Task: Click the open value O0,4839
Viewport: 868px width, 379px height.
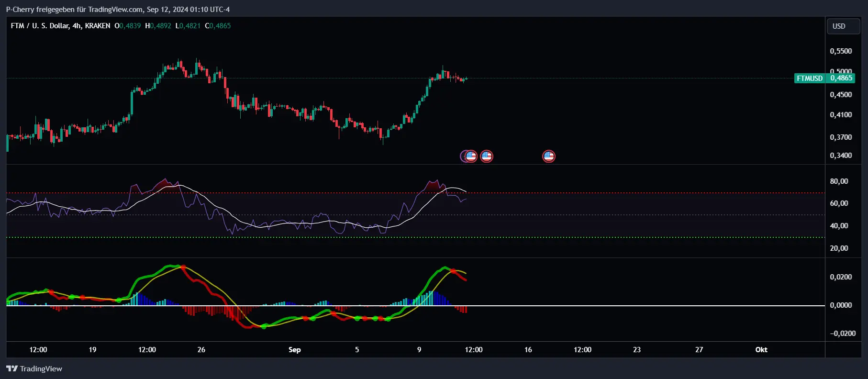Action: (128, 26)
